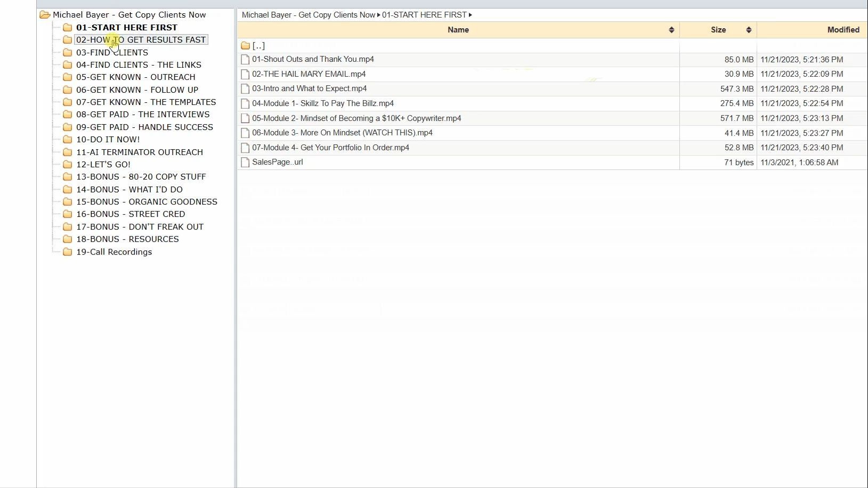Viewport: 868px width, 488px height.
Task: Open 03-Intro and What to Expect.mp4
Action: click(310, 88)
